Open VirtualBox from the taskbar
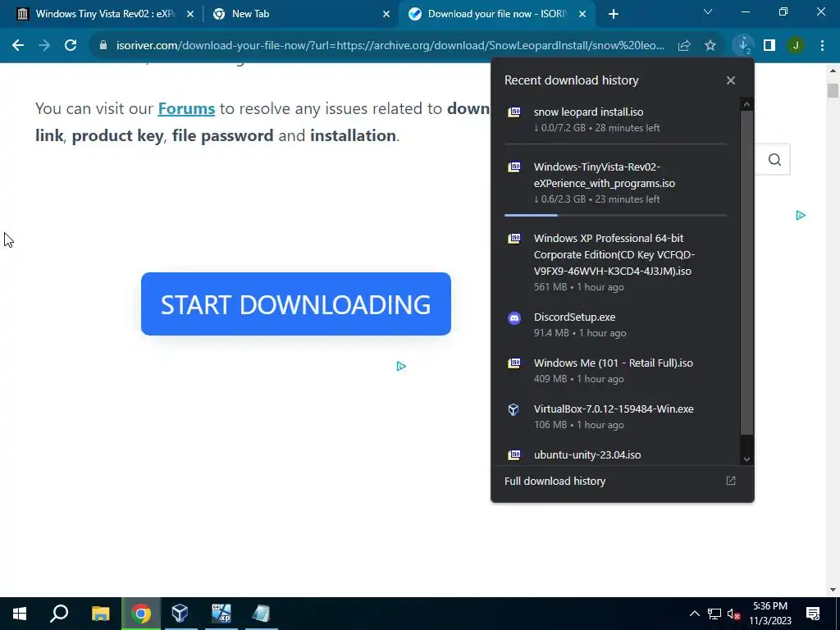 pyautogui.click(x=180, y=614)
